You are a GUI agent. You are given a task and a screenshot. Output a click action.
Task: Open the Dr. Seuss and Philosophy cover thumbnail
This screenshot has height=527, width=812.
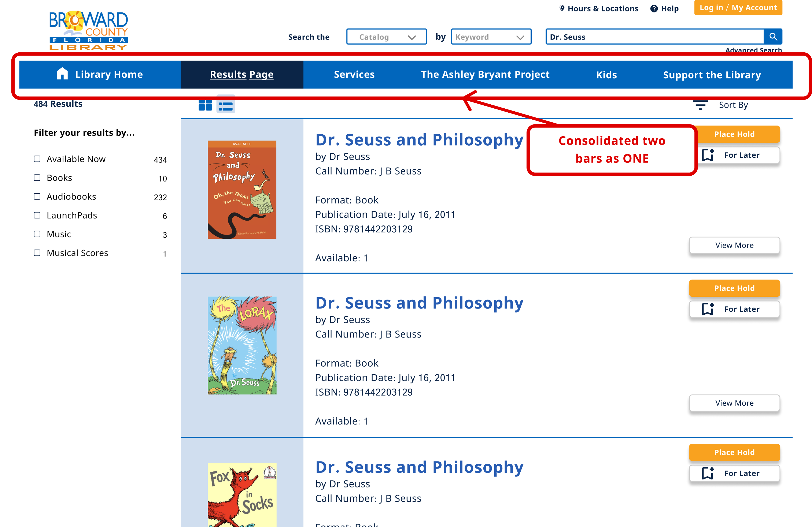[x=242, y=190]
